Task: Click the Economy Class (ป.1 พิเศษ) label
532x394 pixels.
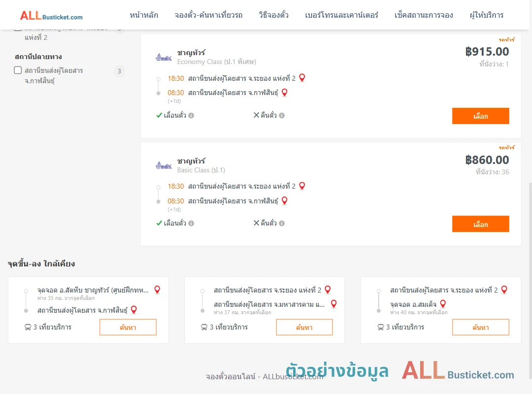Action: (216, 62)
